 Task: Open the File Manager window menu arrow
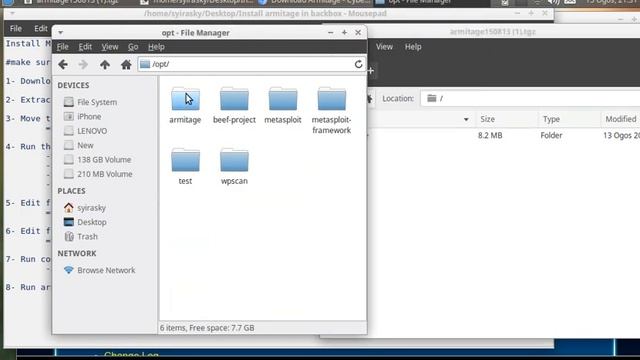[x=60, y=33]
